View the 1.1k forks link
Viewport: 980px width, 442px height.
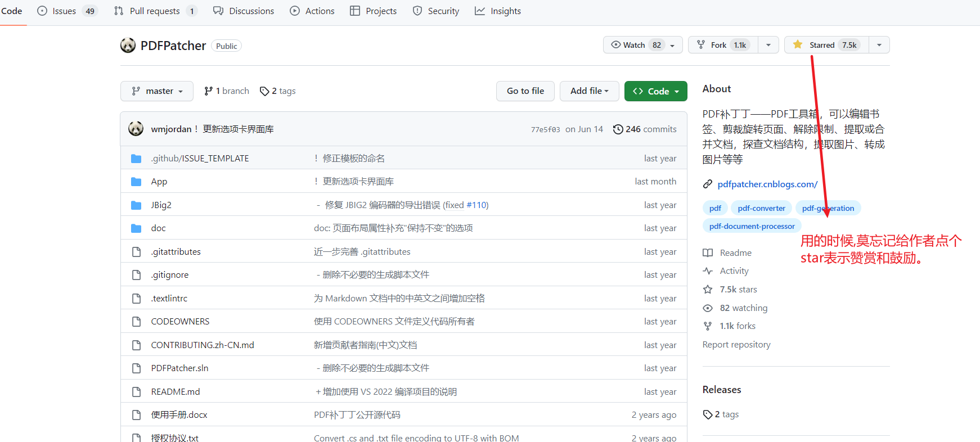(729, 326)
